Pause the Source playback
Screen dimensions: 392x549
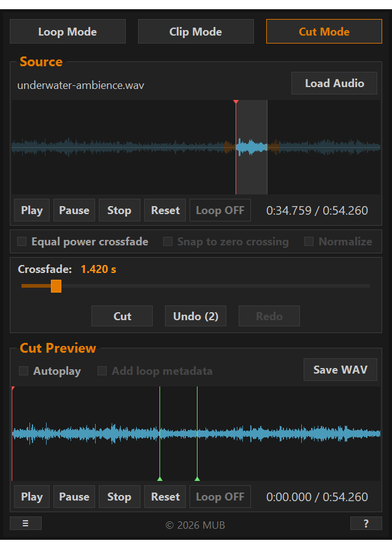74,210
